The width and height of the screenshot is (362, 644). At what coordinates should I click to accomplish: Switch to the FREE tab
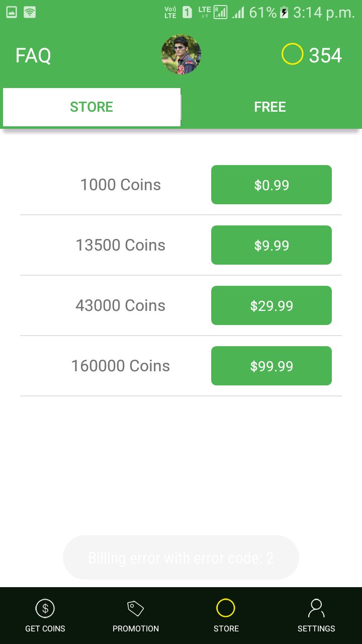point(270,107)
